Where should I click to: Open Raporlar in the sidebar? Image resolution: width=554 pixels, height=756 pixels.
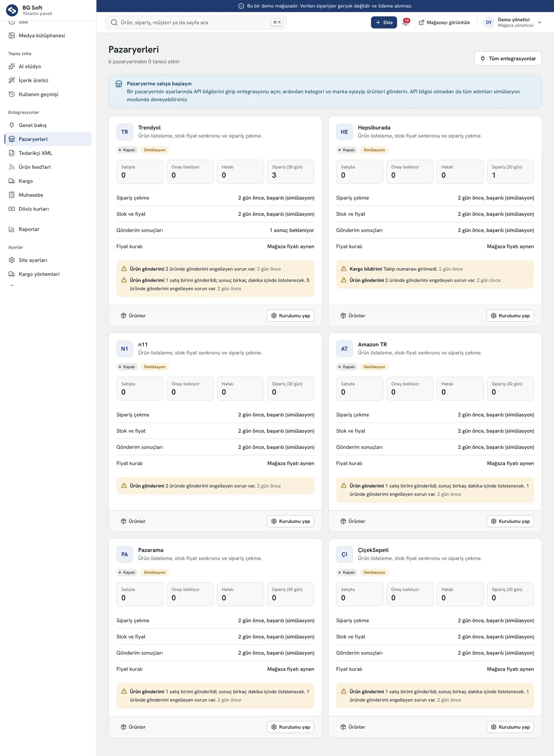(x=48, y=229)
